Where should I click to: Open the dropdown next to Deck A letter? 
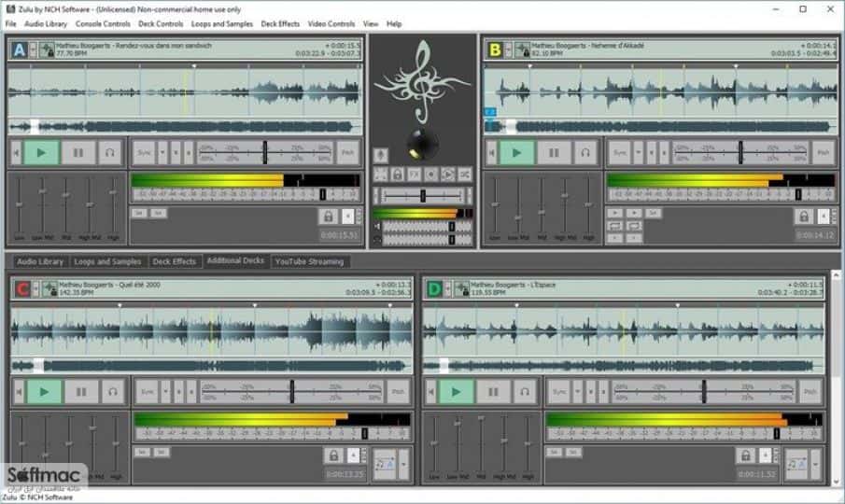point(33,50)
